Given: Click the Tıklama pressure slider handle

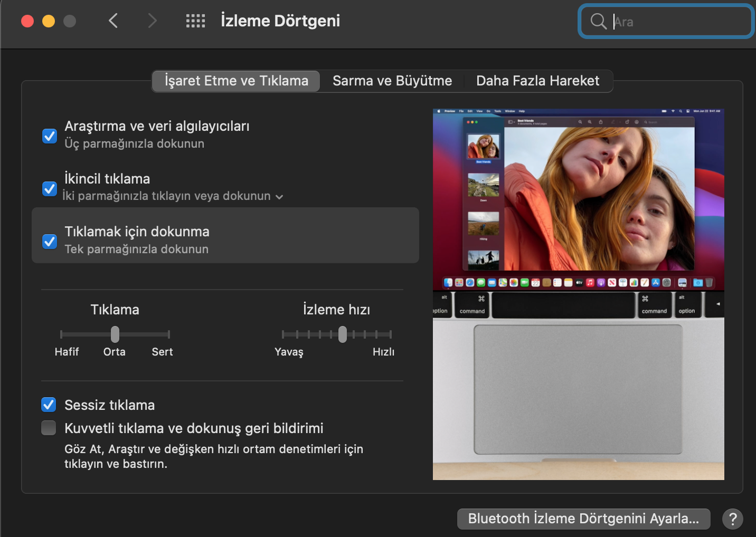Looking at the screenshot, I should (x=115, y=334).
